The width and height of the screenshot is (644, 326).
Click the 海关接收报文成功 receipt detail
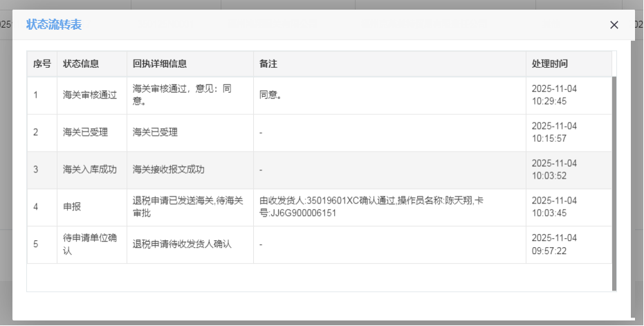pyautogui.click(x=169, y=170)
